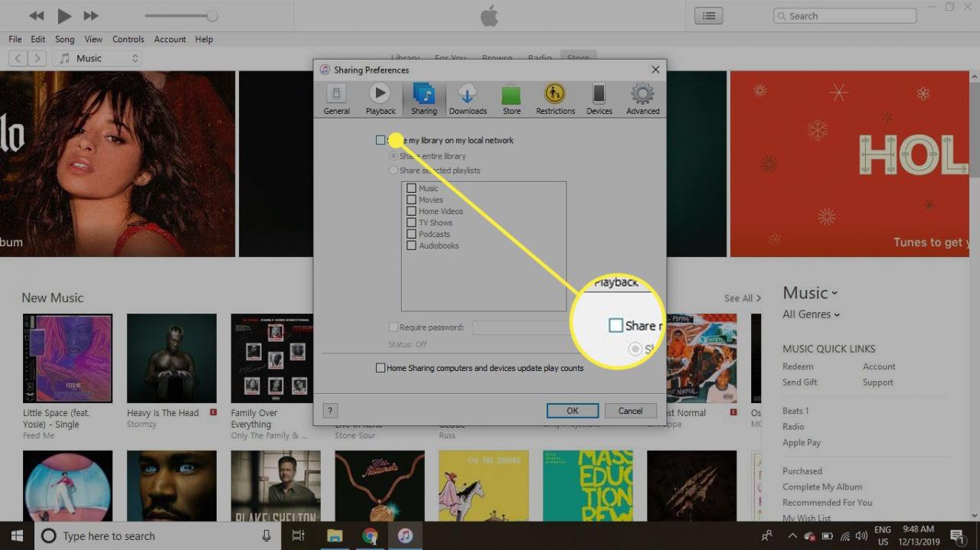Open Chrome from taskbar

pyautogui.click(x=370, y=535)
